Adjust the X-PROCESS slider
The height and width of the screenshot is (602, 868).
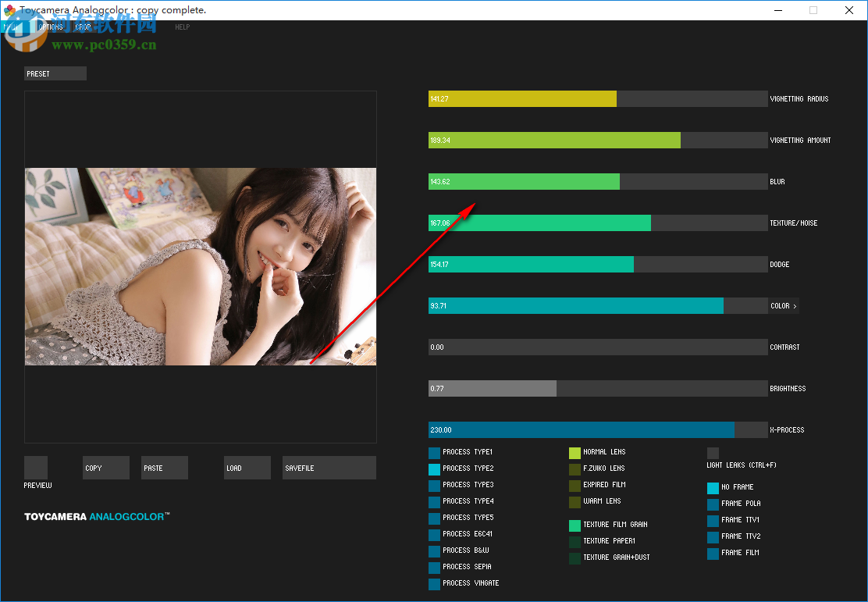pyautogui.click(x=598, y=429)
